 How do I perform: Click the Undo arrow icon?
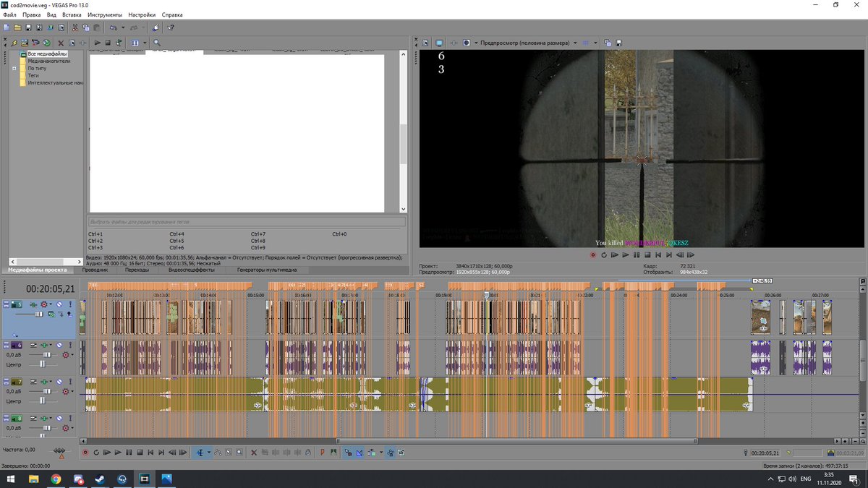(113, 27)
